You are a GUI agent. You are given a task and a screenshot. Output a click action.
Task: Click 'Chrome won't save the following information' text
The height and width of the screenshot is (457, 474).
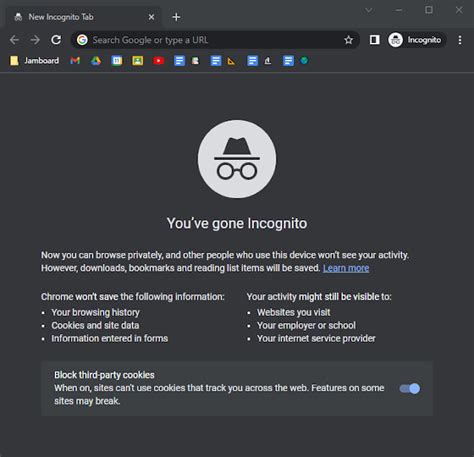pos(133,297)
